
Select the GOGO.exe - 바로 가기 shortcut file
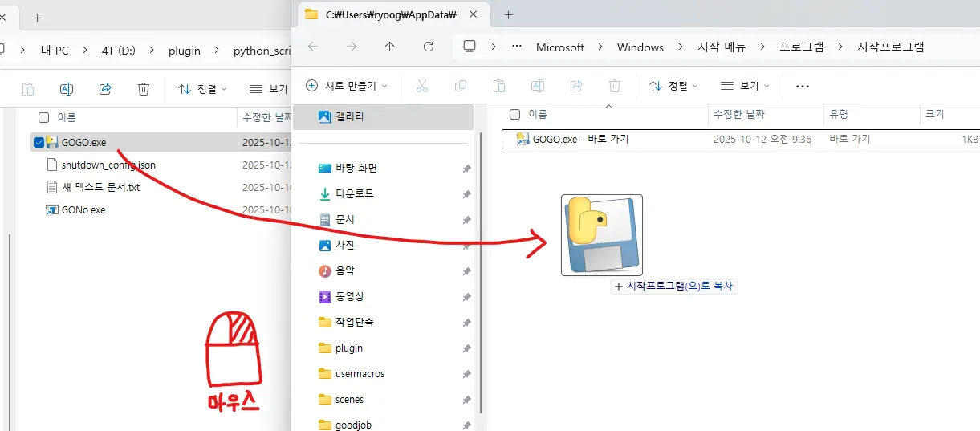coord(580,139)
